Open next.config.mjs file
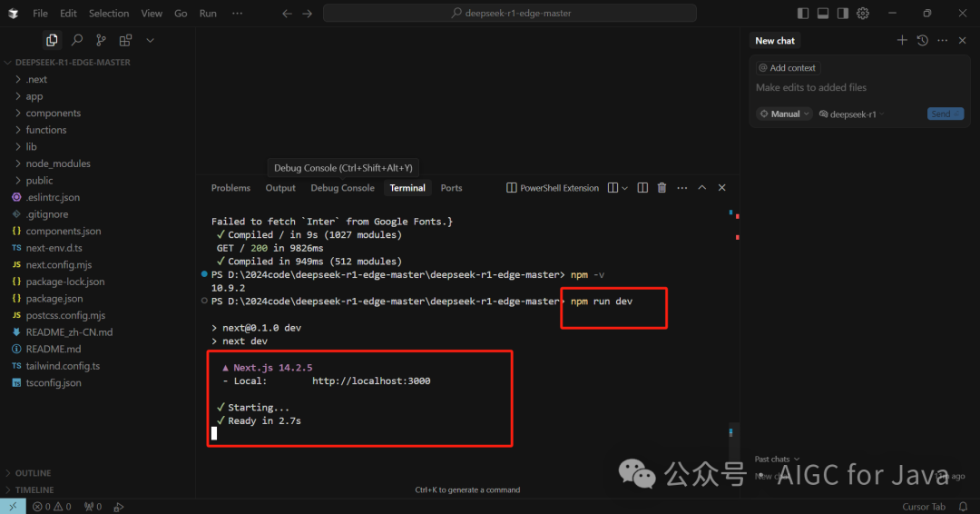 (x=59, y=265)
